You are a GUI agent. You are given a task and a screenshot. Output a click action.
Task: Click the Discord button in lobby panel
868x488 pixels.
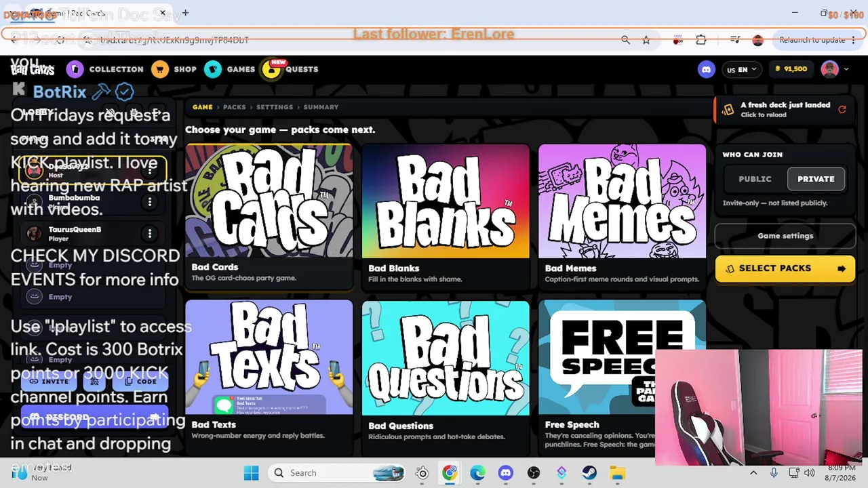click(95, 417)
